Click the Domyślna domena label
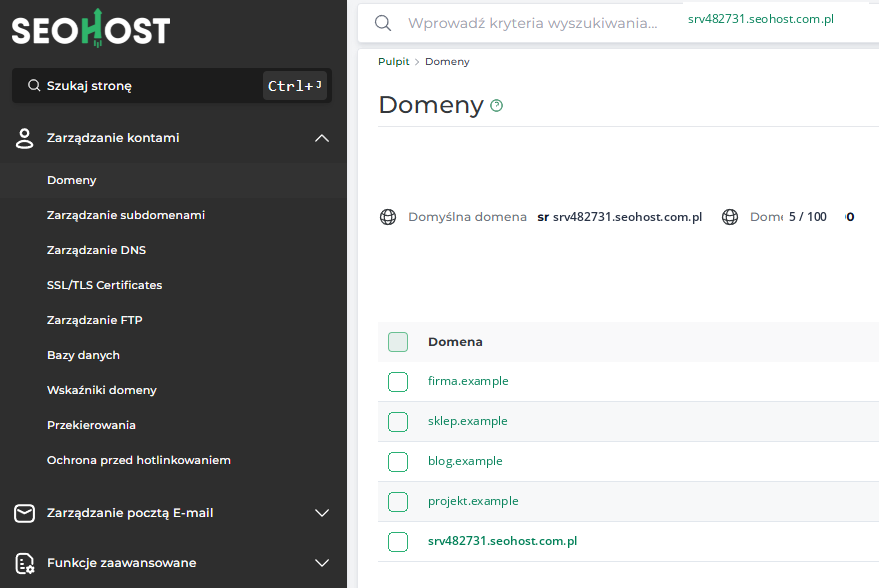 click(468, 217)
